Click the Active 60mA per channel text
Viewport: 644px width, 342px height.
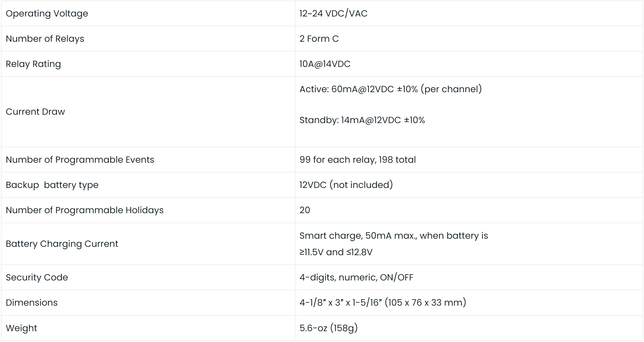click(x=390, y=89)
